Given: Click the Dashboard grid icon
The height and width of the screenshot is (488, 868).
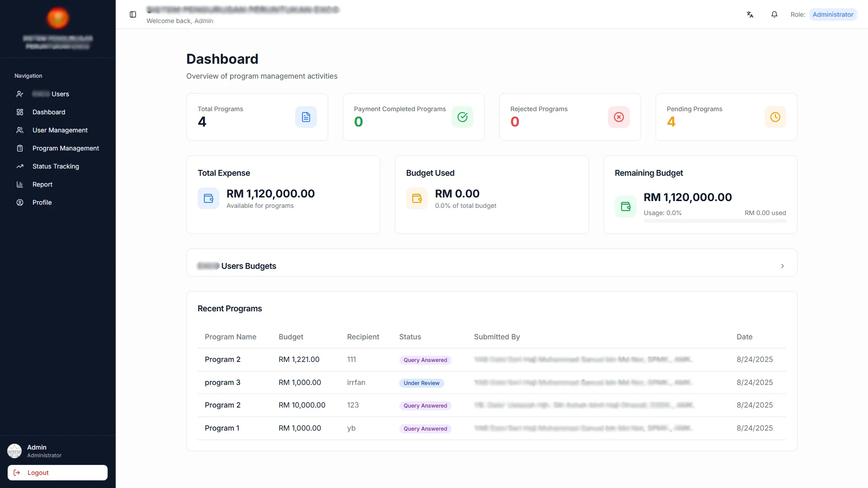Looking at the screenshot, I should click(20, 112).
